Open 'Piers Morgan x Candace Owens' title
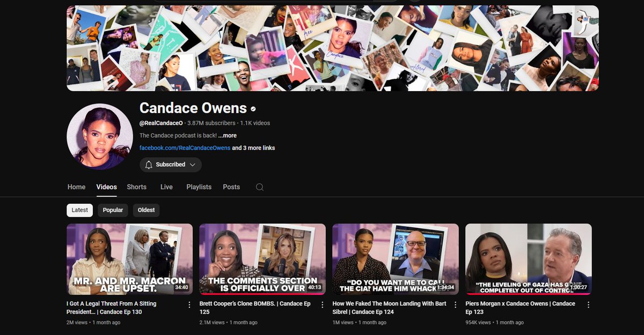Screen dimensions: 644x335 520,308
